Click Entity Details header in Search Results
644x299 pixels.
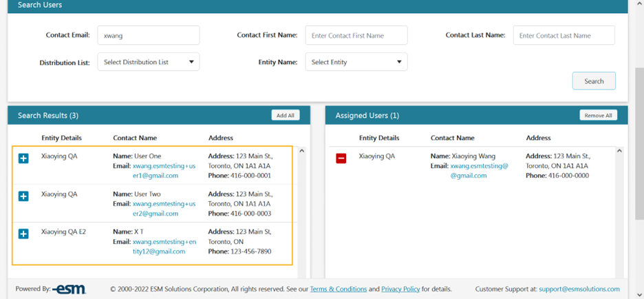click(62, 138)
